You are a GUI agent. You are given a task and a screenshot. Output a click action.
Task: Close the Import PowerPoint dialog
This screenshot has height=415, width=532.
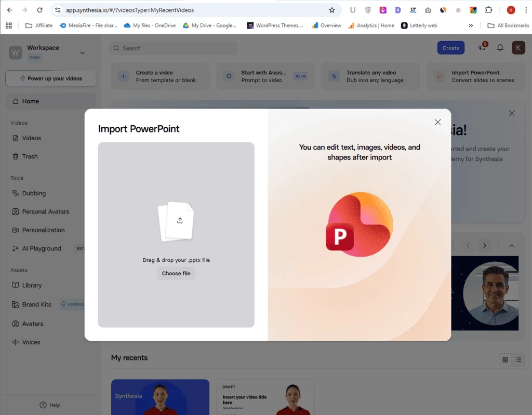437,122
